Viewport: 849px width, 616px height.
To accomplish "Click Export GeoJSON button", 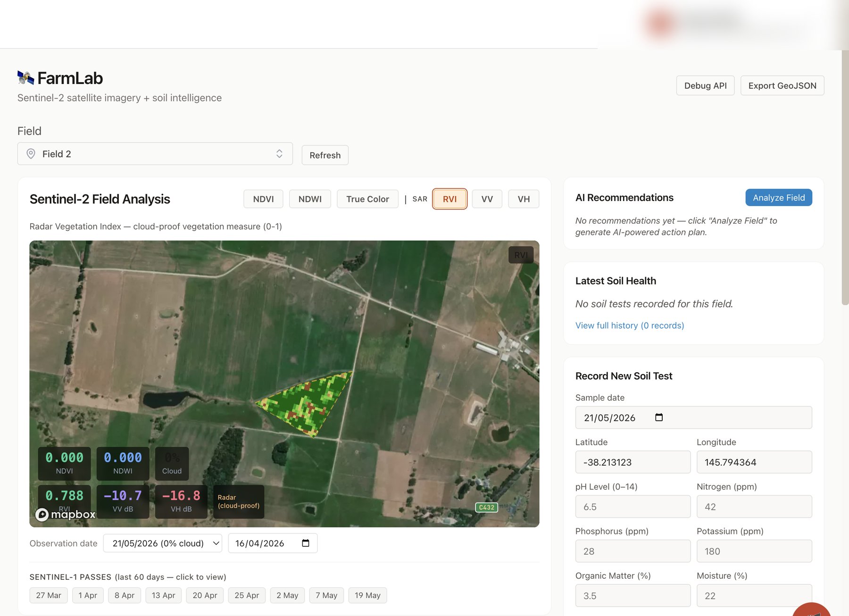I will [782, 85].
